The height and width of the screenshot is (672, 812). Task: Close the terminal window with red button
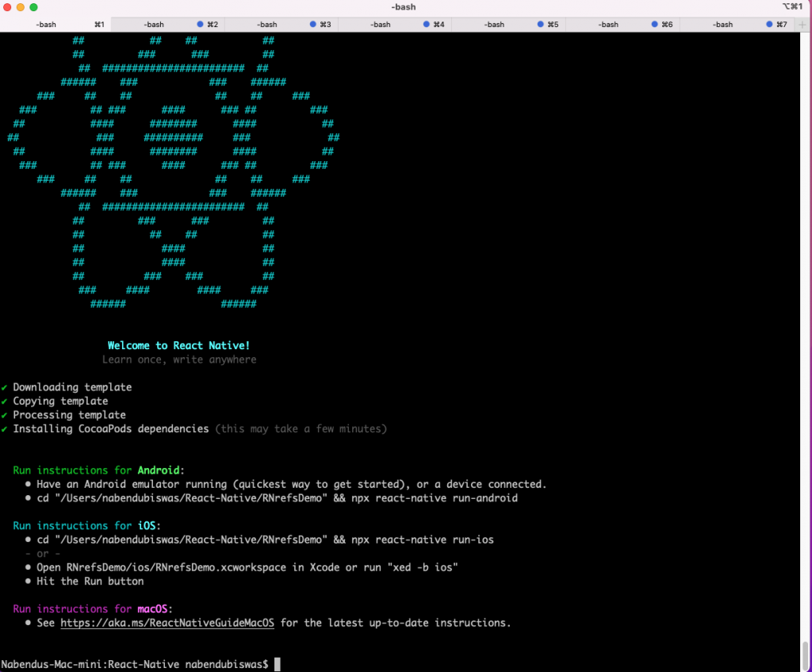tap(7, 7)
